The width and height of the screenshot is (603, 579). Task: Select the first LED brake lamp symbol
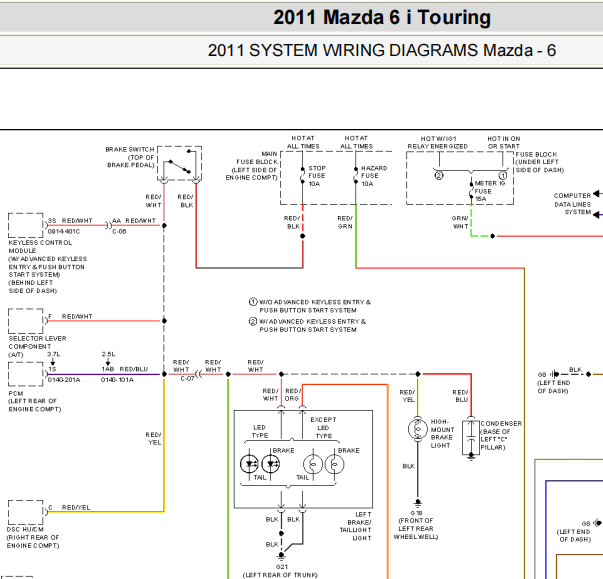click(x=249, y=464)
